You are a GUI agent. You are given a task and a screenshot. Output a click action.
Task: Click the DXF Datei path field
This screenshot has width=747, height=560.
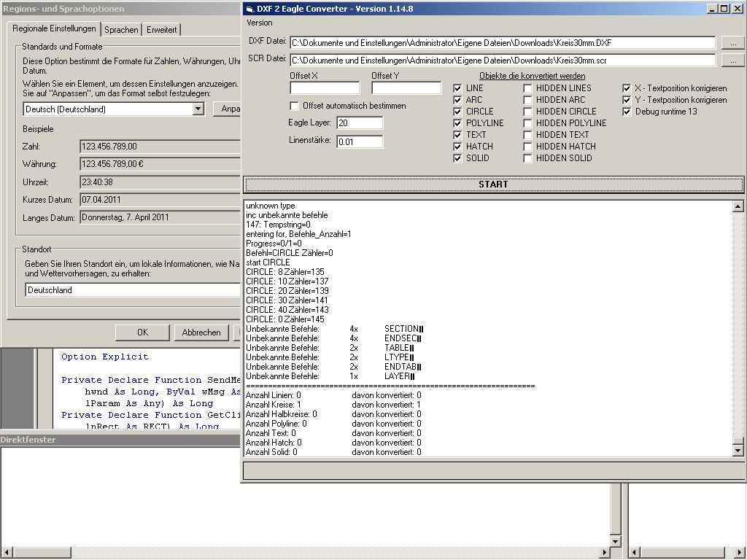pos(503,43)
